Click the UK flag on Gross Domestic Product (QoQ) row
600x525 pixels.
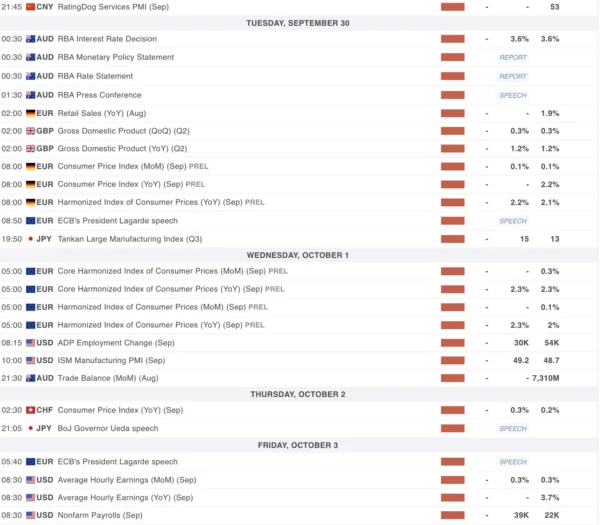point(30,131)
